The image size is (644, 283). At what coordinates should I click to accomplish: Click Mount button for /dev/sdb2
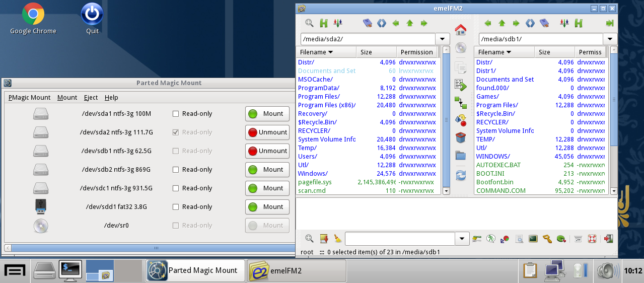click(267, 170)
